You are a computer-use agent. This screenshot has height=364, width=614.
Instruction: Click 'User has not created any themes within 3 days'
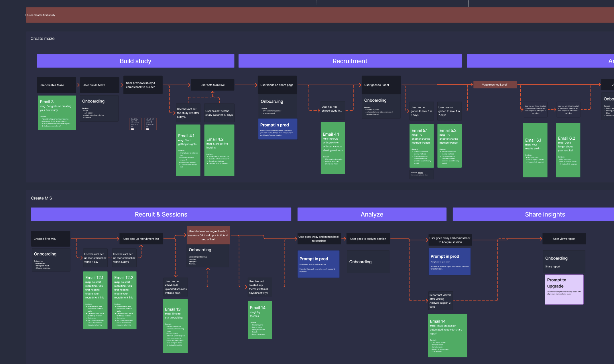[260, 287]
